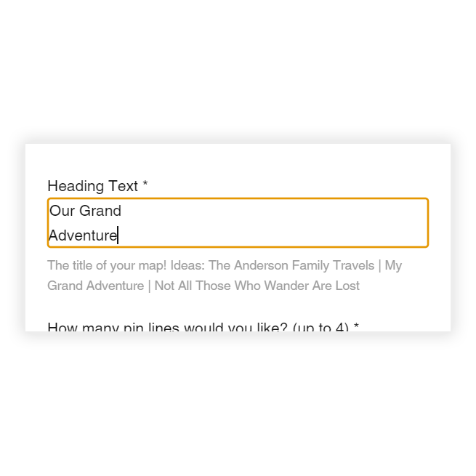
Task: Click empty area right of 'Adventure' in field
Action: [x=276, y=235]
